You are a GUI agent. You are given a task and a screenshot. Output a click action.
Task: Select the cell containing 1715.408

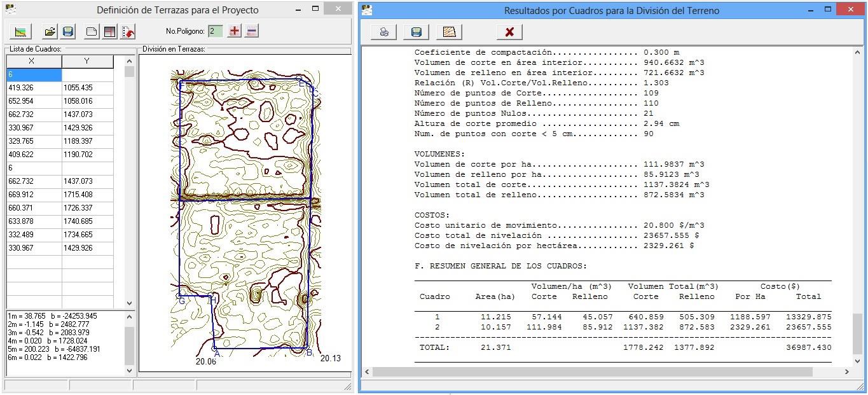point(87,195)
